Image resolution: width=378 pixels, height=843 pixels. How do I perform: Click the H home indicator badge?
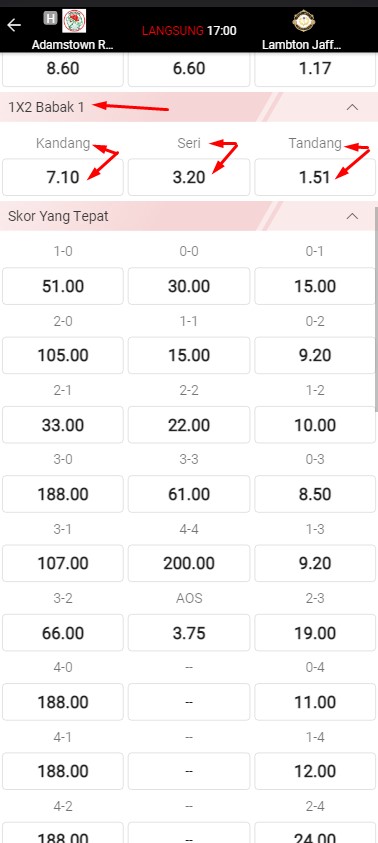click(x=51, y=18)
